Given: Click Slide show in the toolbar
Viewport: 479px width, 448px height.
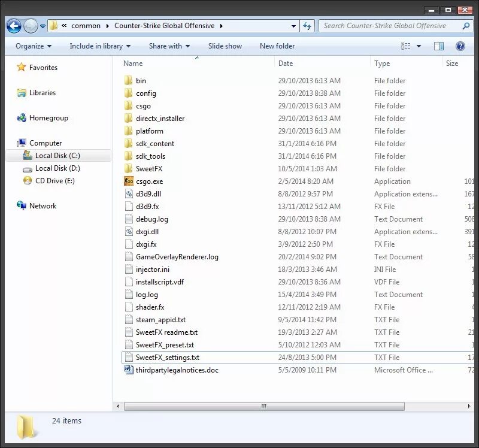Looking at the screenshot, I should pyautogui.click(x=225, y=46).
